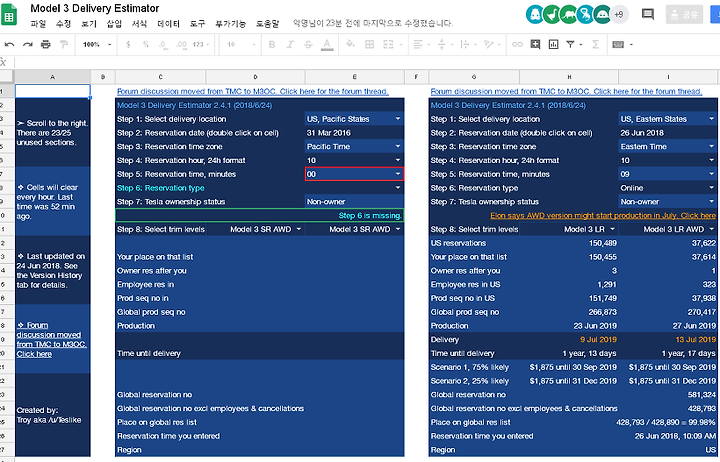The height and width of the screenshot is (462, 720).
Task: Undo the last action
Action: click(9, 45)
